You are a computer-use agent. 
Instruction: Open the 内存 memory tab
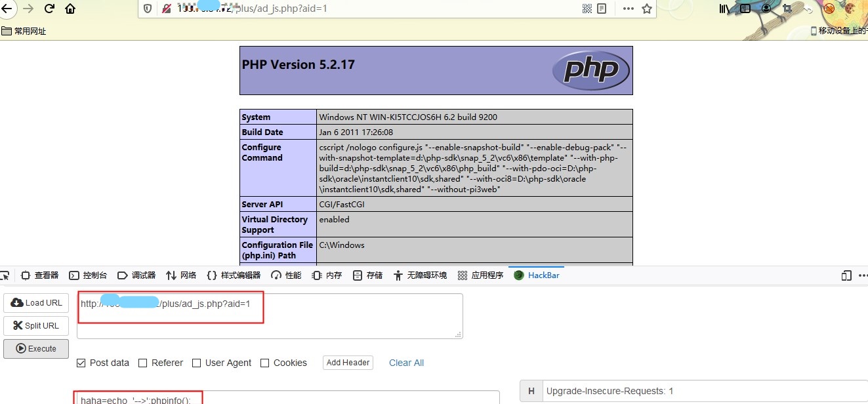327,275
